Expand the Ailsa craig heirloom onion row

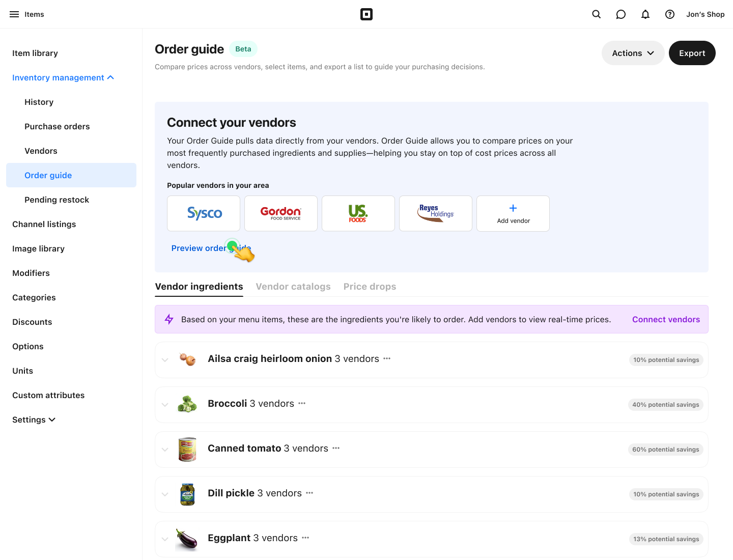[165, 360]
